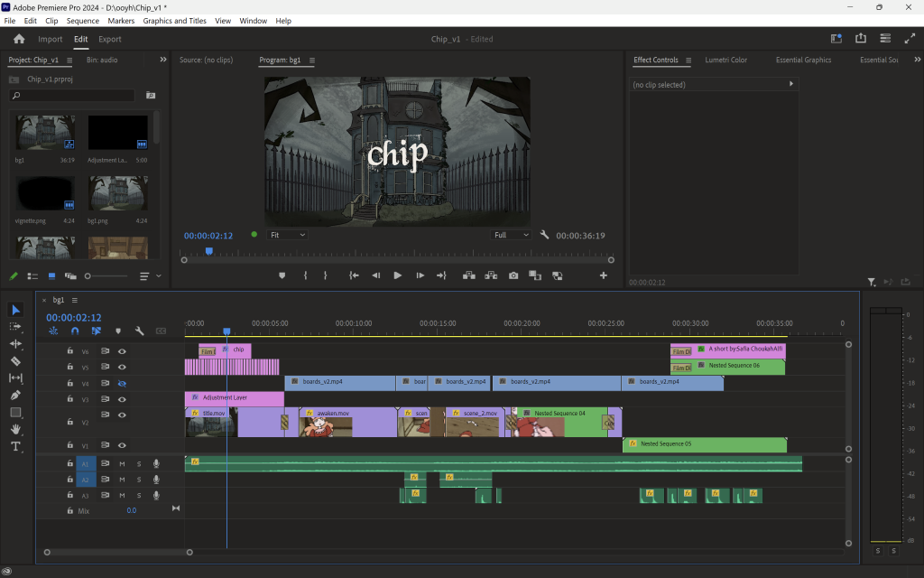Switch to Lumetri Color tab

726,61
